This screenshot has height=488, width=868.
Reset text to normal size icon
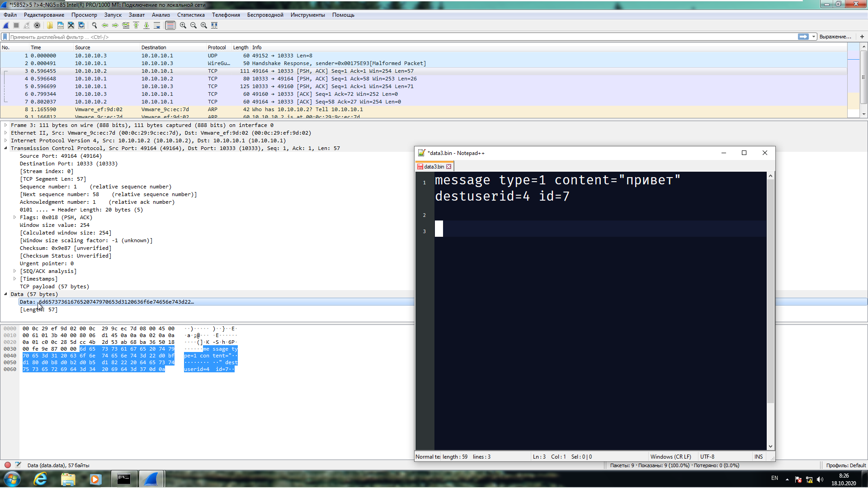[204, 25]
